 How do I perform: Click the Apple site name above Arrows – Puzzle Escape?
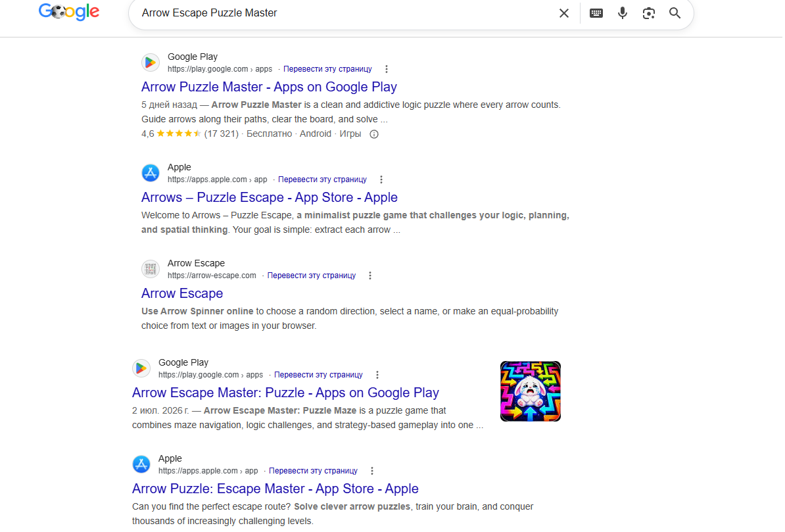(x=179, y=168)
